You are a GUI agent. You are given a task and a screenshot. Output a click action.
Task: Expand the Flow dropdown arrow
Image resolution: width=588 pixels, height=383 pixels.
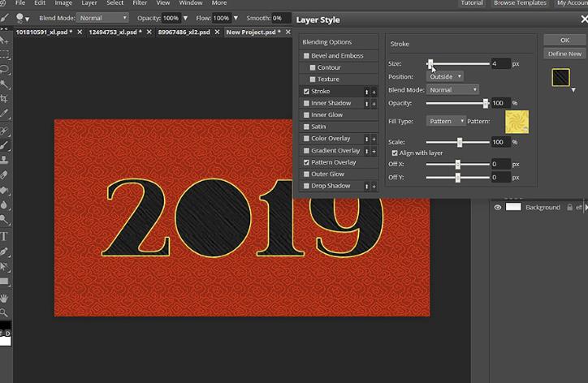click(236, 18)
